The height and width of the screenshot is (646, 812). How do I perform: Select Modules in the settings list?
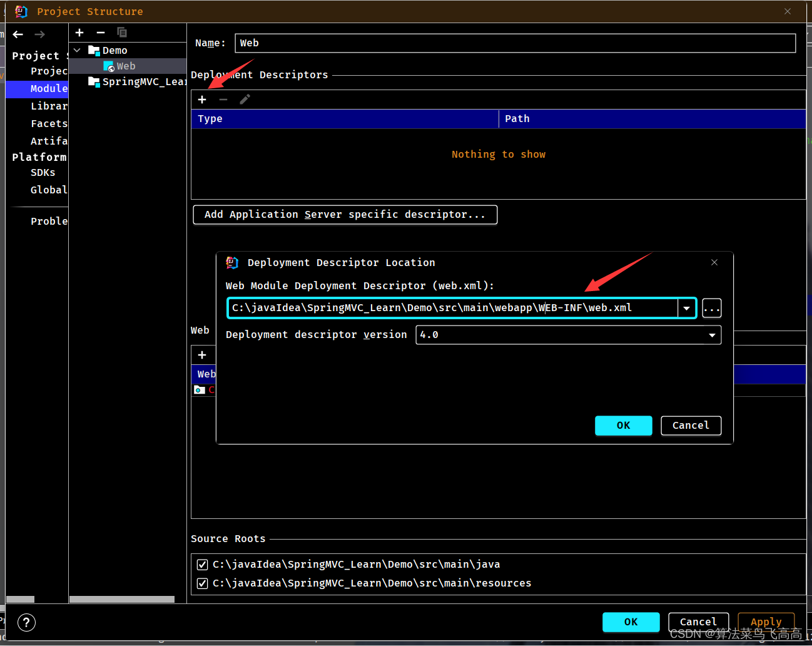click(37, 89)
